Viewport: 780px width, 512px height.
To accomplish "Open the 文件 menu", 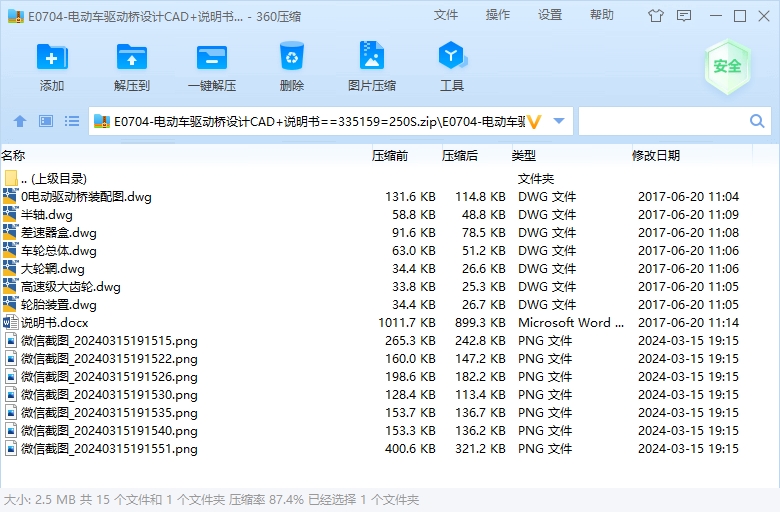I will (x=446, y=15).
